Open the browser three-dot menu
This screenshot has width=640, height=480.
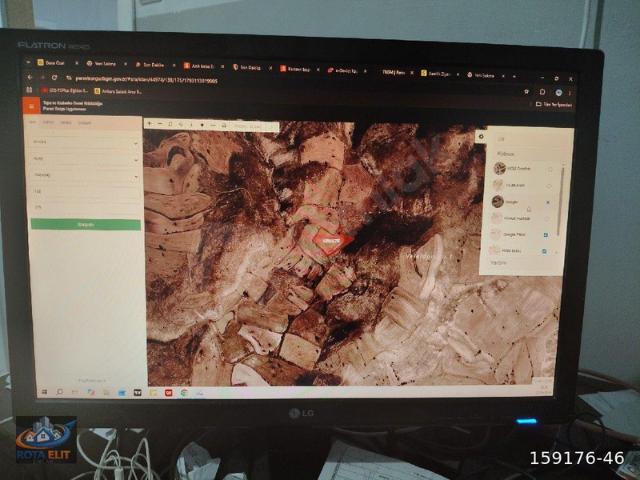(570, 93)
